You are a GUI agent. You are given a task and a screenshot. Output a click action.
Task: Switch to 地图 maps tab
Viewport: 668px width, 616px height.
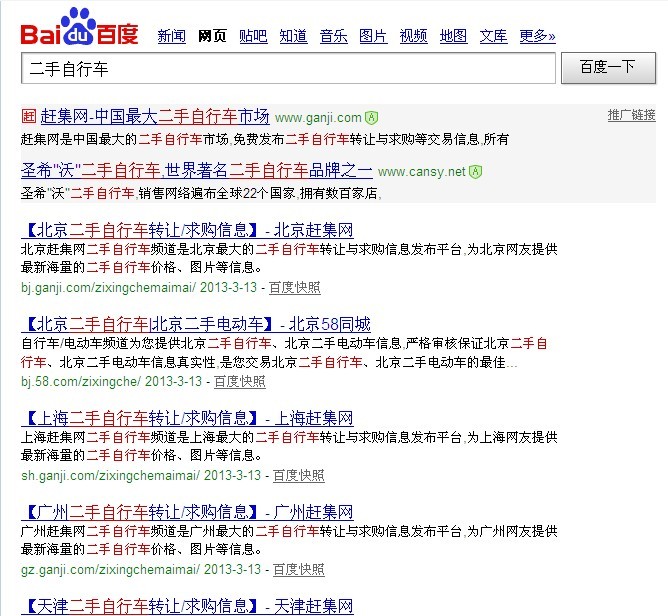coord(453,36)
